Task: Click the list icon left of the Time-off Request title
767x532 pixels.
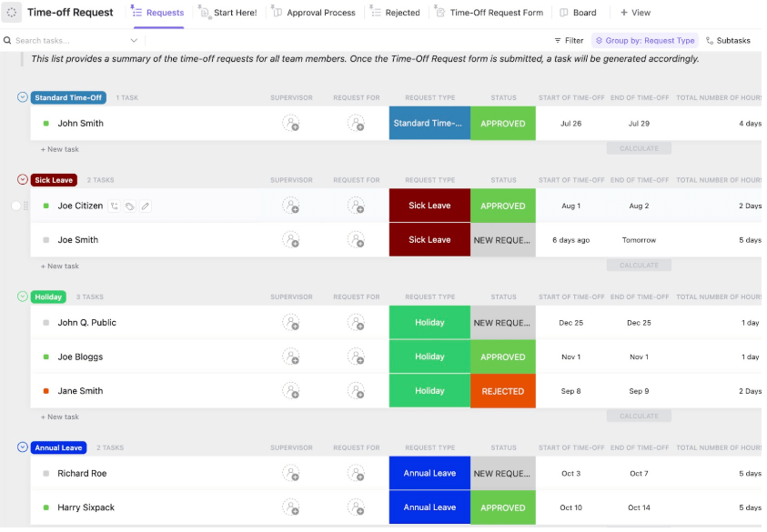Action: coord(12,13)
